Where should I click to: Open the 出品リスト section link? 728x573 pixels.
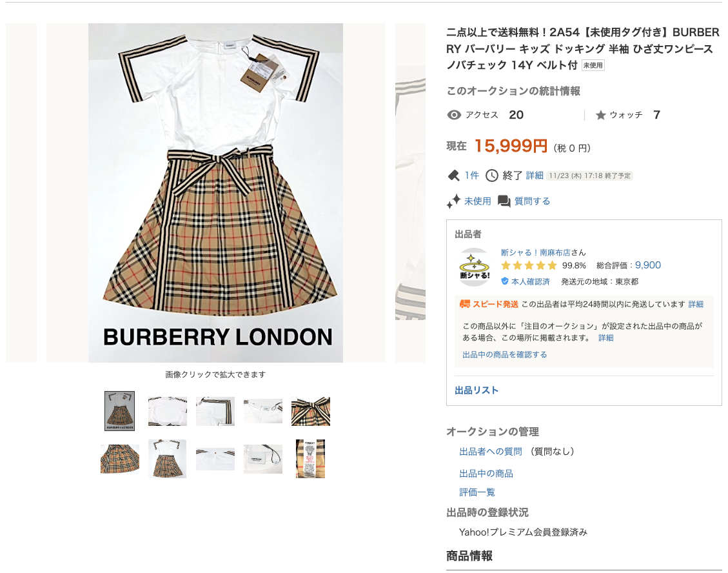[477, 390]
